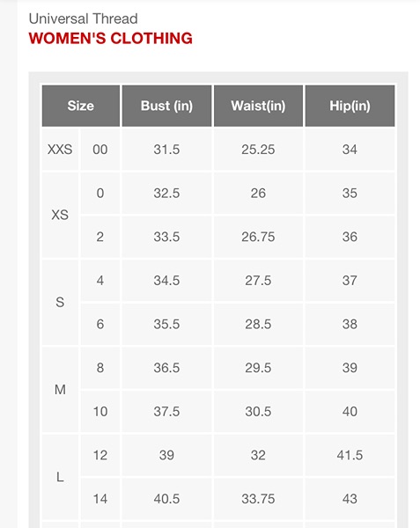420x528 pixels.
Task: Click the Bust (in) column header
Action: click(166, 106)
